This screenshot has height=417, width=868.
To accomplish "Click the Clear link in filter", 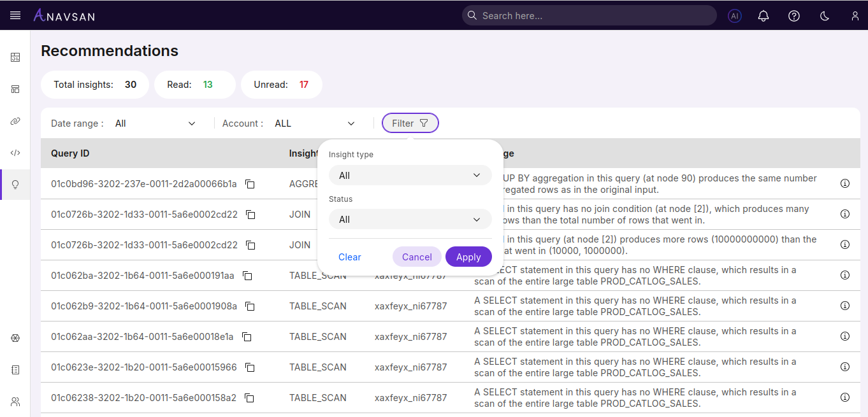I will [x=350, y=257].
